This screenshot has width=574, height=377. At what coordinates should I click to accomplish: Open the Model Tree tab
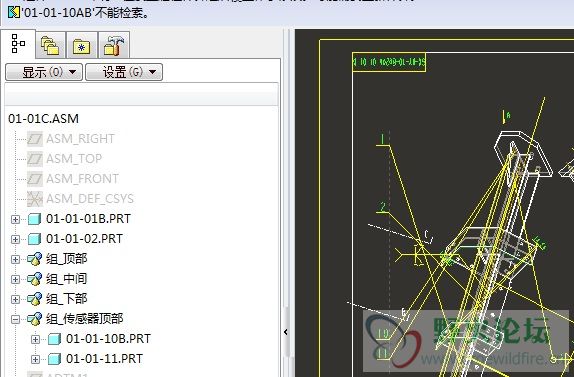[x=18, y=44]
